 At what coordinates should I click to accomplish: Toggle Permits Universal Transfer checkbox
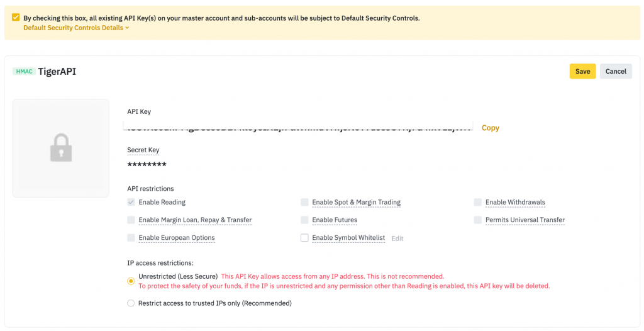[x=478, y=220]
